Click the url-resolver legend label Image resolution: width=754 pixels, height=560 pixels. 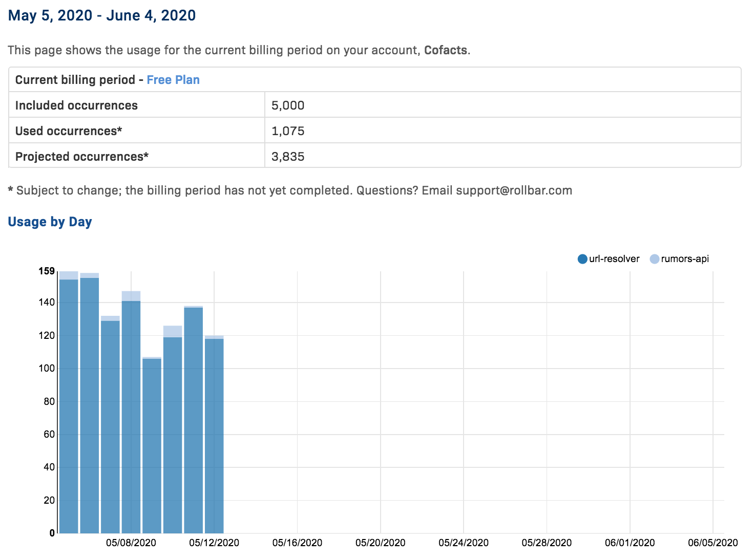(x=614, y=259)
